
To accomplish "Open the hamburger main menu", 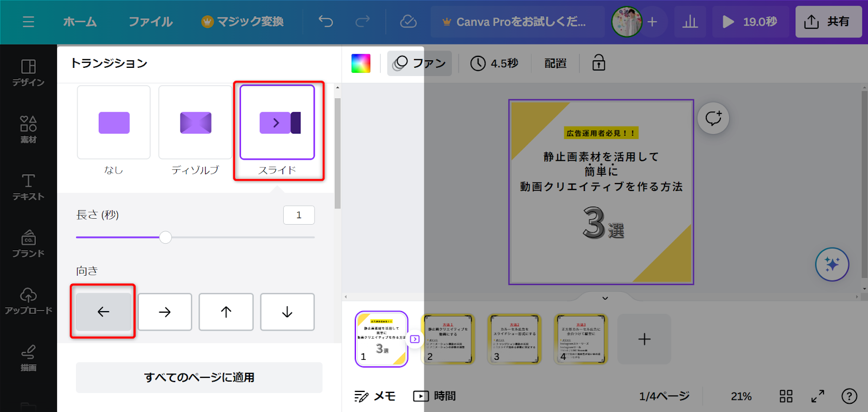I will 28,22.
